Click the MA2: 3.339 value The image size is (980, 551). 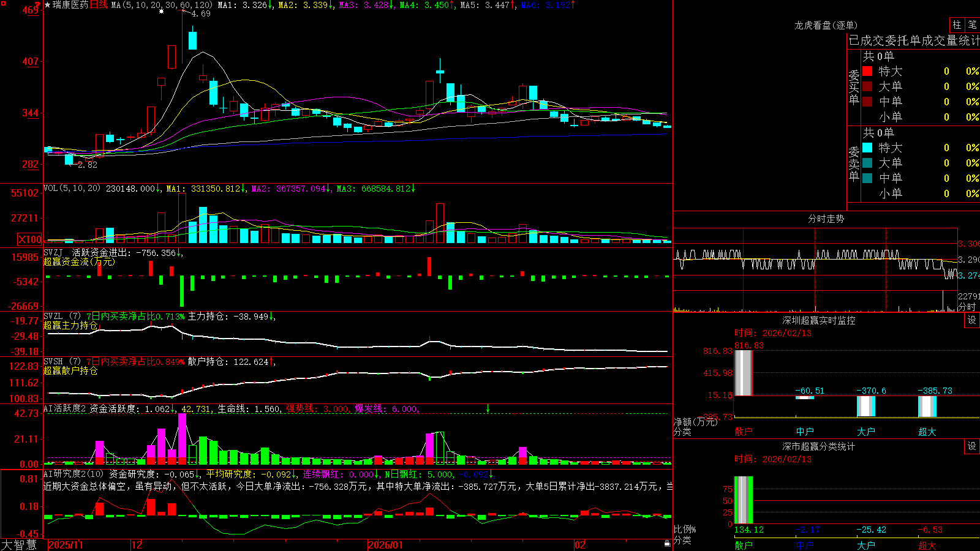click(x=306, y=5)
